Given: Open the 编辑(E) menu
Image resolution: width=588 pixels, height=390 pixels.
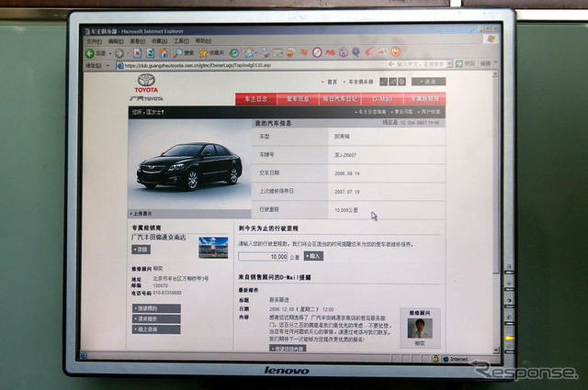Looking at the screenshot, I should pos(116,41).
